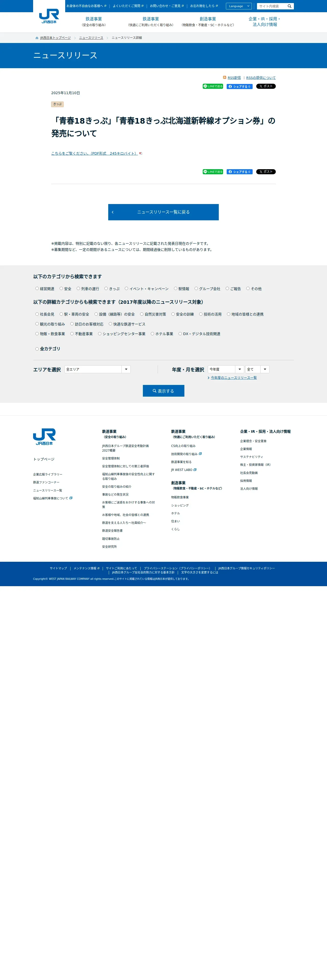Select the 社長会見 radio button
Image resolution: width=327 pixels, height=980 pixels.
[37, 314]
